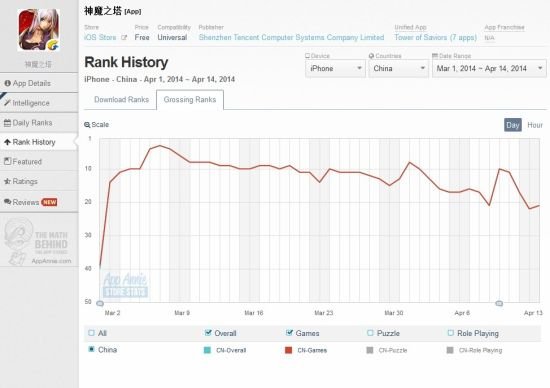550x388 pixels.
Task: Open the iOS Store external link icon
Action: click(124, 38)
